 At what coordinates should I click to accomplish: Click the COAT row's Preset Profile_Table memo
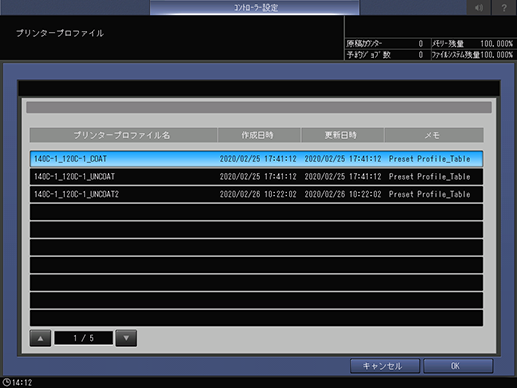[x=429, y=159]
